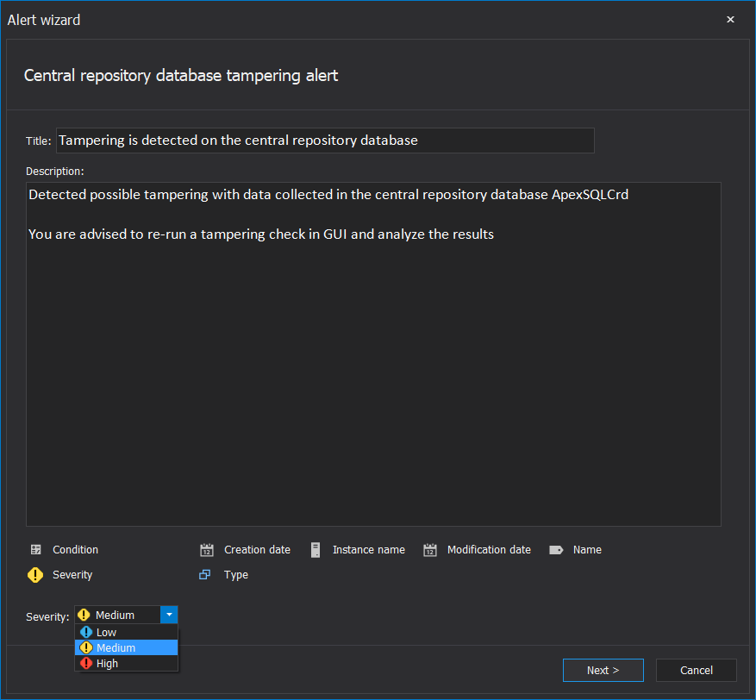Click the yellow Severity tag icon
Screen dimensions: 756x700
click(35, 575)
